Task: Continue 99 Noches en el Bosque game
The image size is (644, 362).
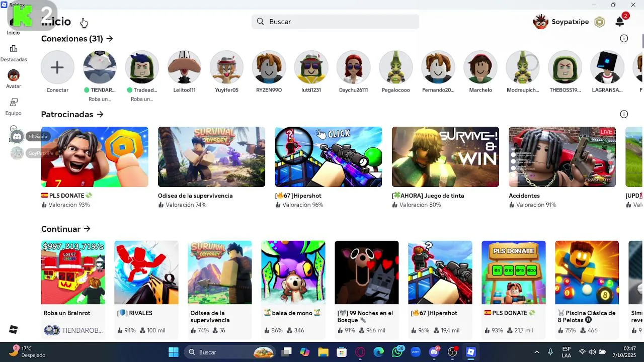Action: (367, 273)
